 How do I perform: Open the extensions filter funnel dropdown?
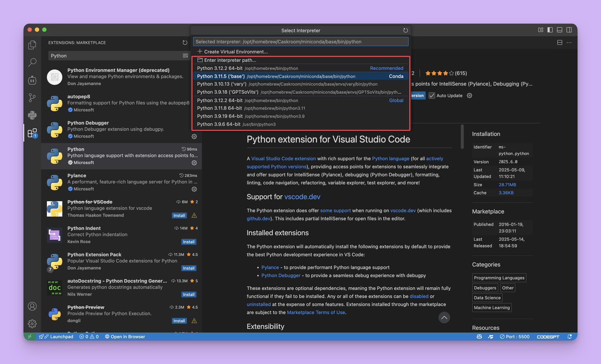tap(186, 55)
